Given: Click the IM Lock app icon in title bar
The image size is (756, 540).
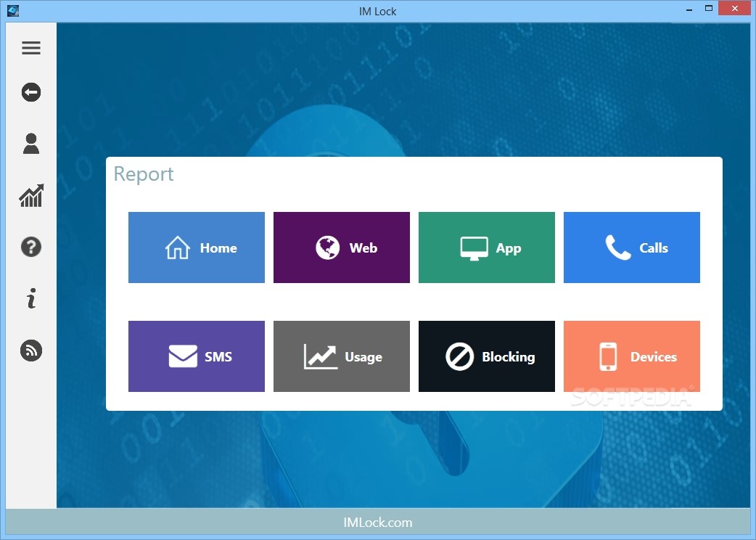Looking at the screenshot, I should [13, 11].
